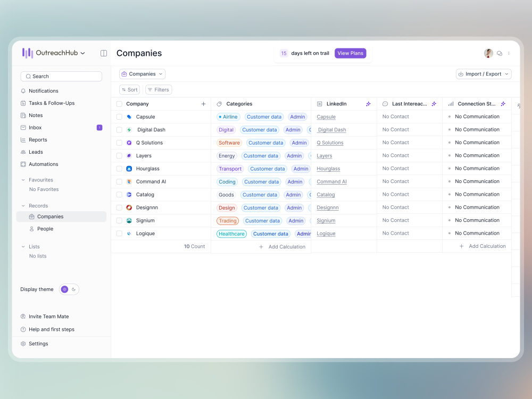532x399 pixels.
Task: Click the View Plans button
Action: (350, 53)
